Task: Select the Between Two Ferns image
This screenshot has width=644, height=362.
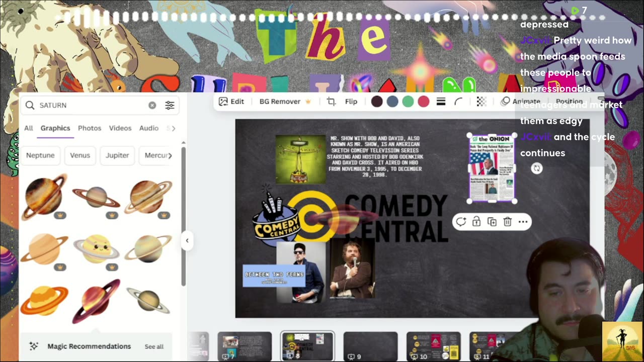Action: pyautogui.click(x=274, y=277)
